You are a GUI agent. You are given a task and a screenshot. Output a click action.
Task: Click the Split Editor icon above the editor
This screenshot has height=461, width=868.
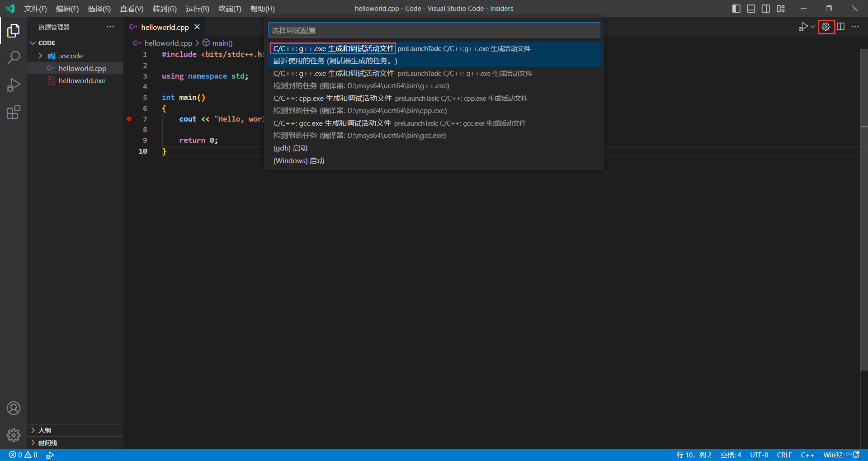pos(841,27)
